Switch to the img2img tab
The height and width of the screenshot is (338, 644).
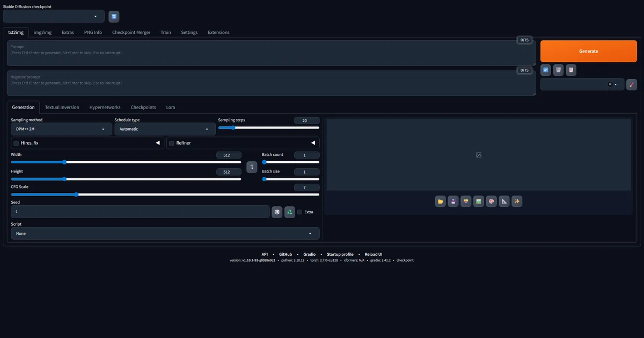coord(42,32)
